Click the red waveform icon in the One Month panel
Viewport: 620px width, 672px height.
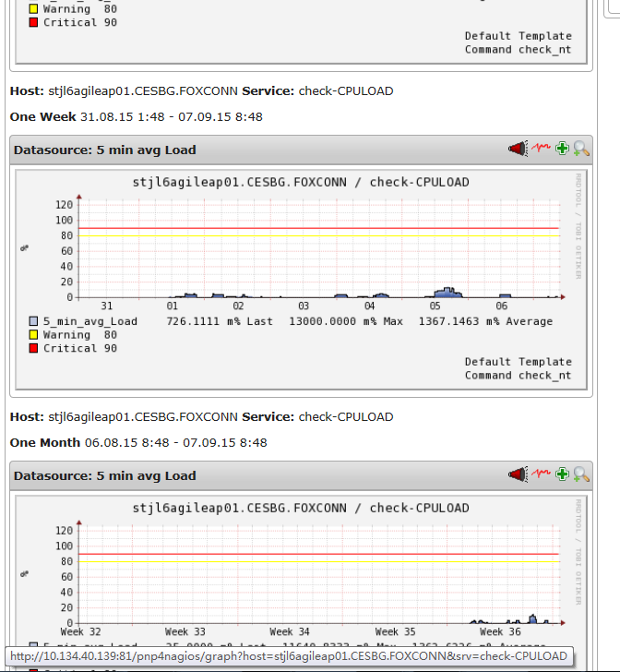(x=541, y=474)
